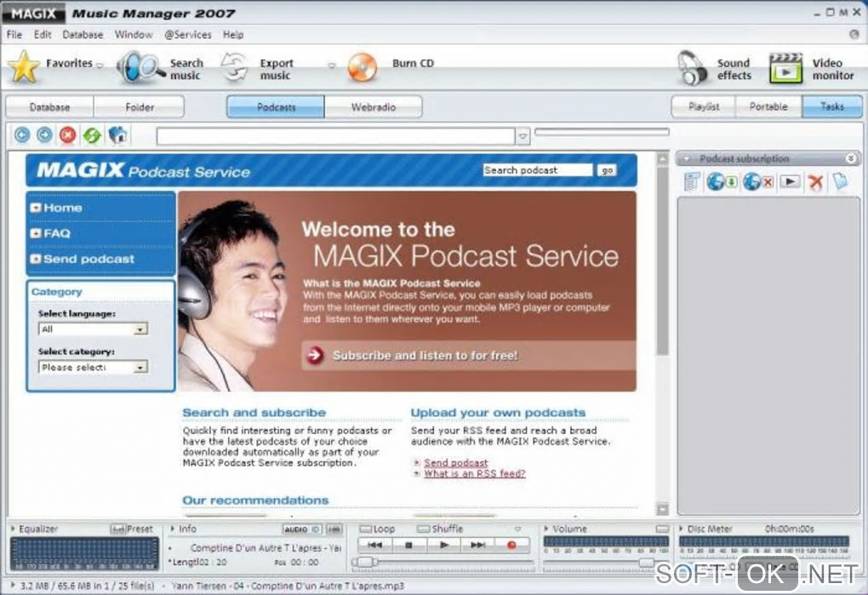Switch to the Playlist tab
Viewport: 868px width, 595px height.
pos(704,106)
